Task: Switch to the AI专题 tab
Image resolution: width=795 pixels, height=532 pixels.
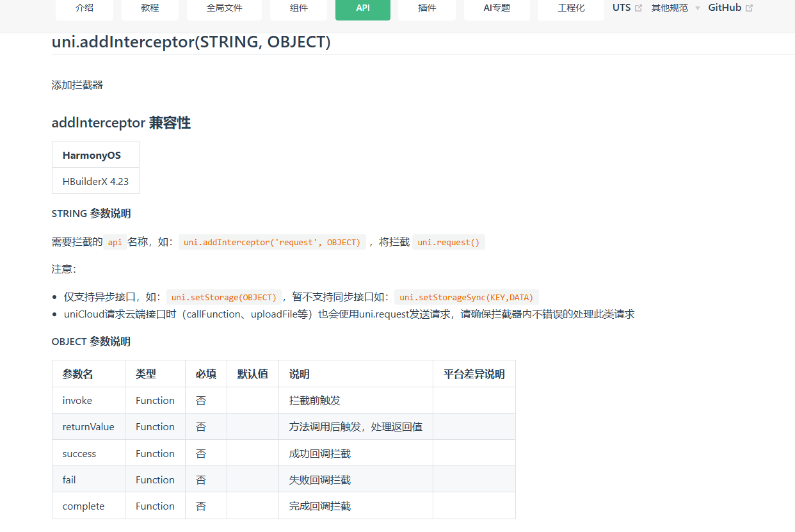Action: tap(497, 8)
